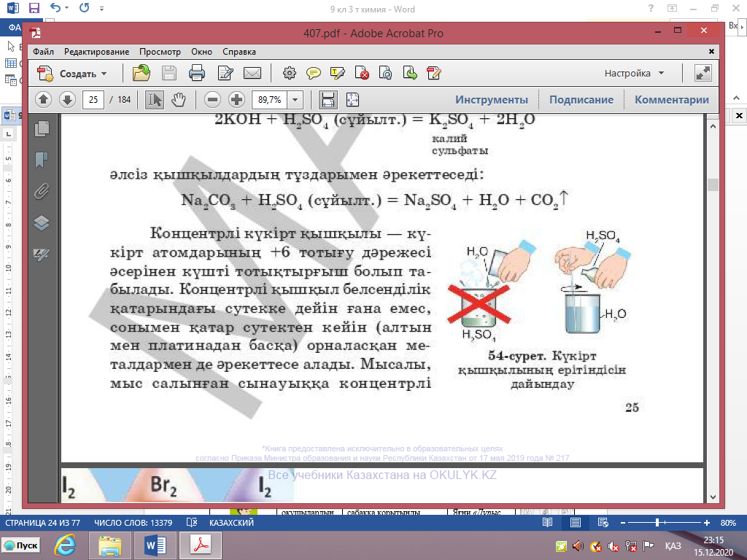Screen dimensions: 747x560
Task: Open the Комментарии pane
Action: tap(672, 99)
